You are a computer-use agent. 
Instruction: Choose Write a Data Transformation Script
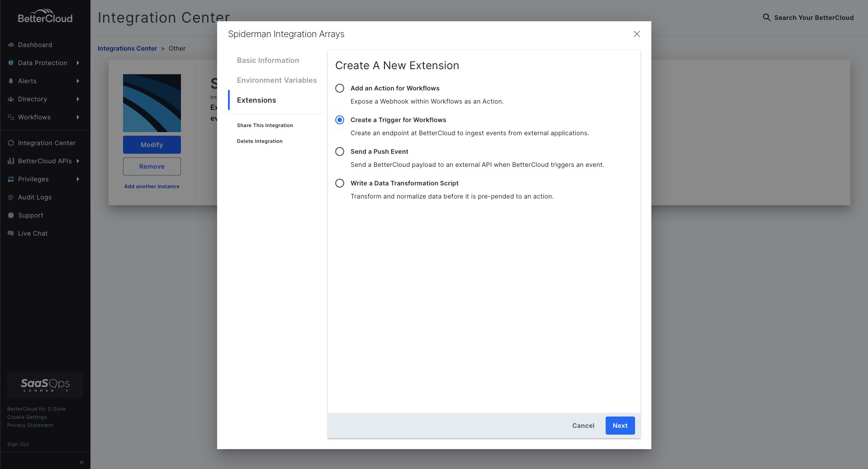(x=340, y=183)
